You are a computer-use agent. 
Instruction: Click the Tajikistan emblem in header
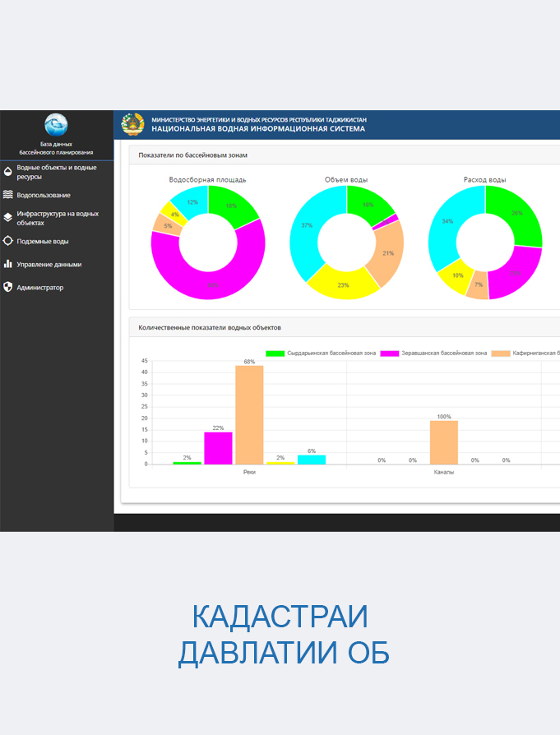[x=132, y=124]
